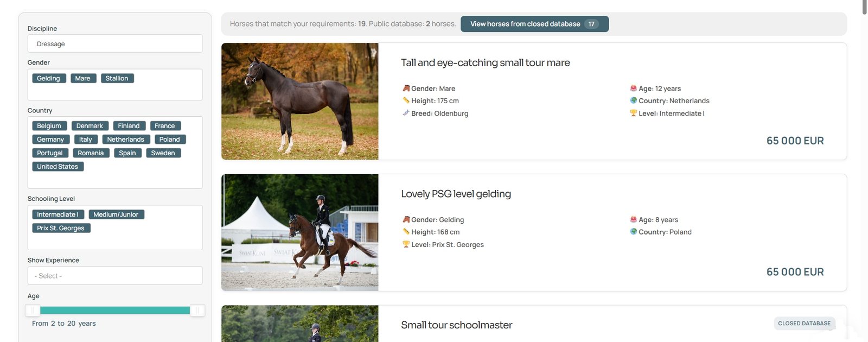
Task: Open the Lovely PSG level gelding listing
Action: (x=456, y=194)
